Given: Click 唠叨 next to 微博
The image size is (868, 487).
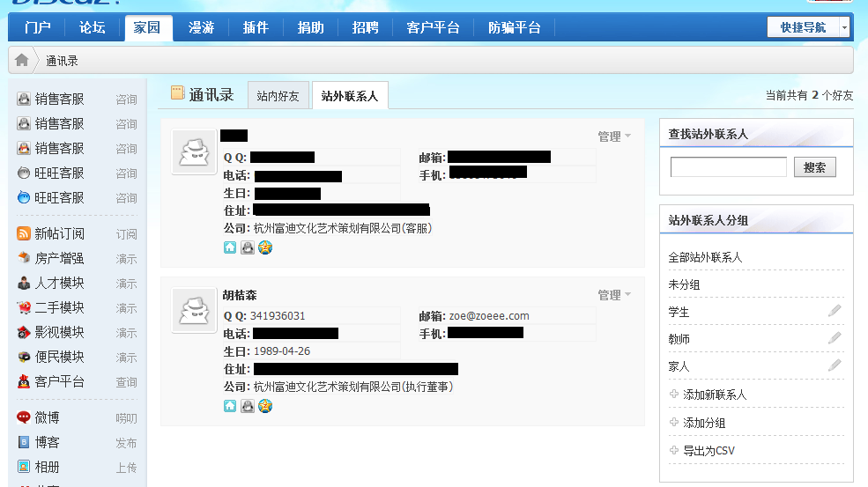Looking at the screenshot, I should pyautogui.click(x=126, y=418).
